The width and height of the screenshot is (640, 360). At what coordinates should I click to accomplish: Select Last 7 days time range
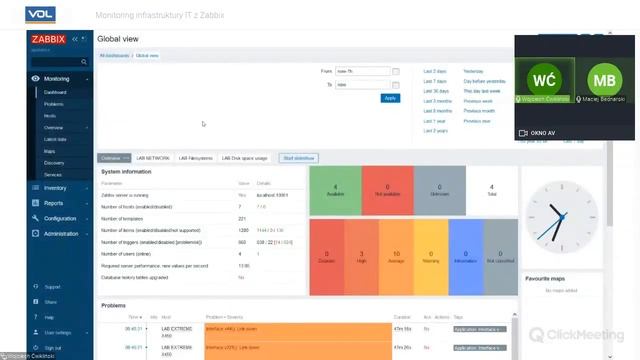435,81
